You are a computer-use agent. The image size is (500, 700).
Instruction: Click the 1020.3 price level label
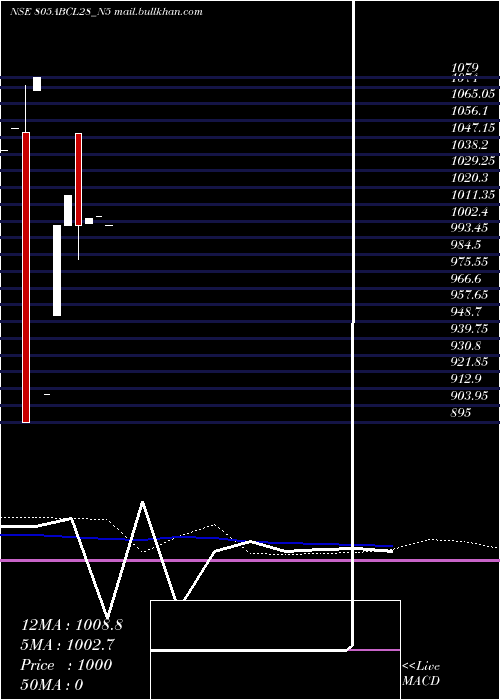pyautogui.click(x=469, y=178)
